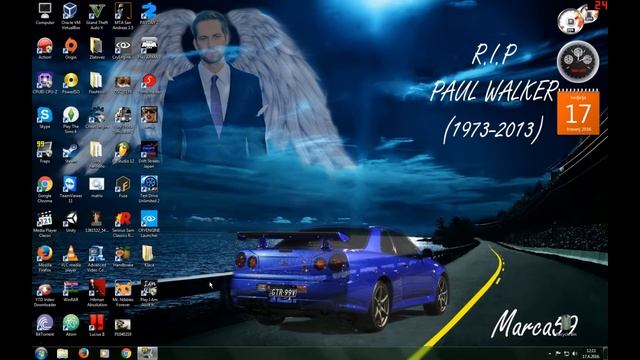Select the Serious Sam Classics shortcut

pyautogui.click(x=123, y=224)
